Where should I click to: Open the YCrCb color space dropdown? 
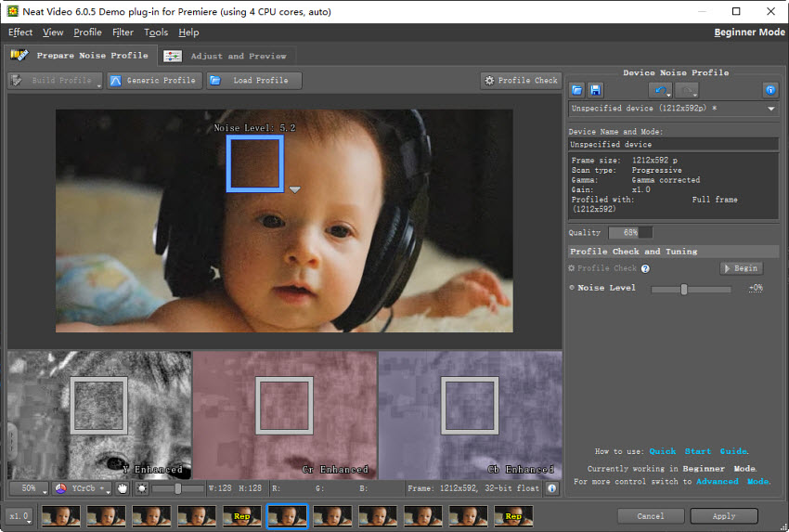pos(82,488)
